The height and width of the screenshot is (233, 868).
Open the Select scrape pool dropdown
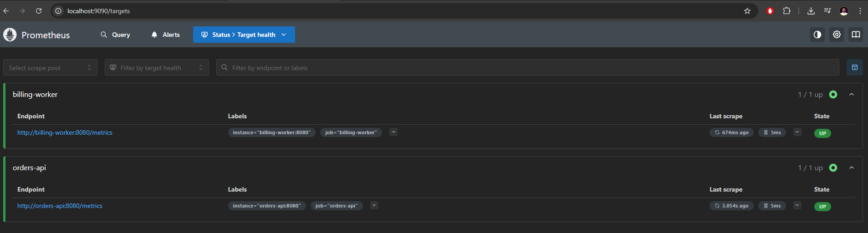tap(50, 68)
